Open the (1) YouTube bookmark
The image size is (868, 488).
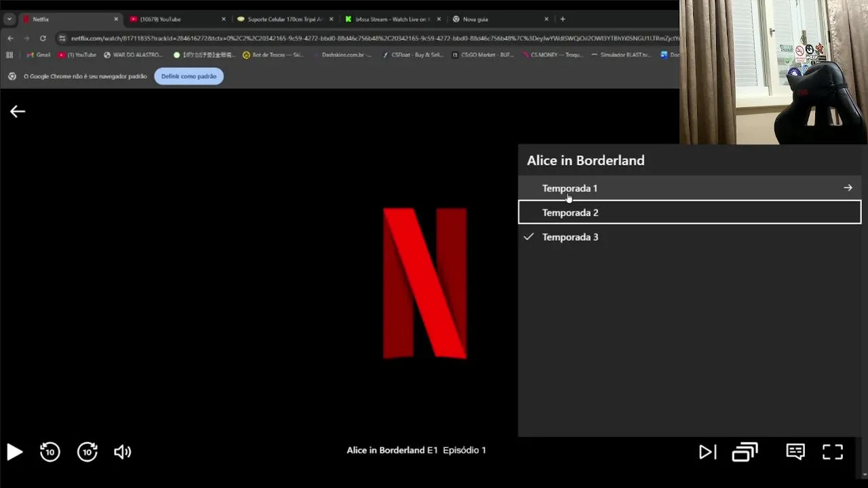click(x=77, y=55)
